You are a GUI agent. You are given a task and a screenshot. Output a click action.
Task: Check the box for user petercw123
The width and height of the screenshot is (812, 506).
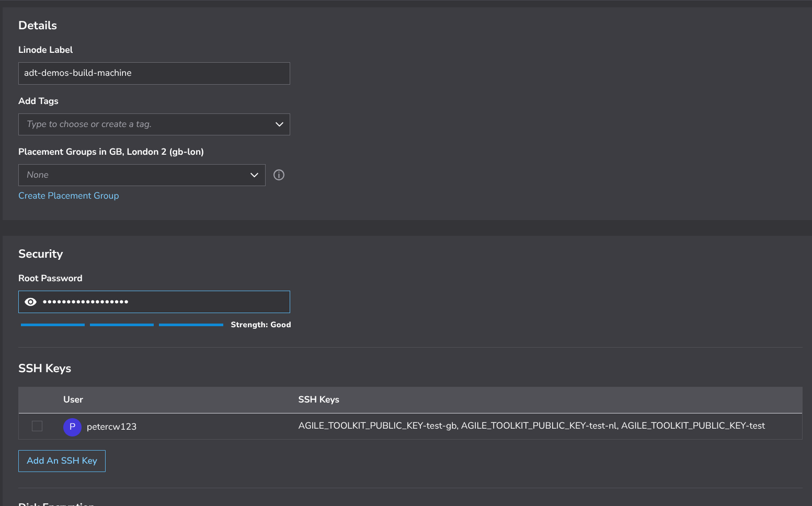click(37, 426)
